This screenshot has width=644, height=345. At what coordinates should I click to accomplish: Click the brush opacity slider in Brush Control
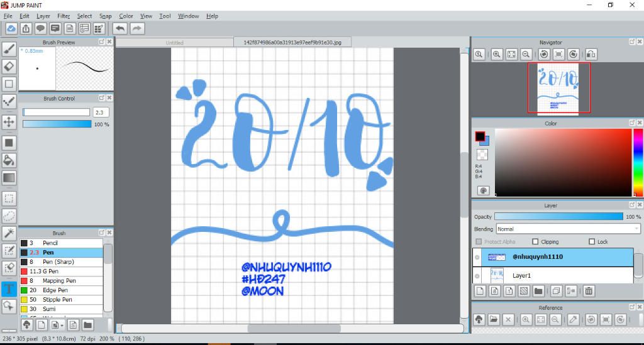coord(57,124)
